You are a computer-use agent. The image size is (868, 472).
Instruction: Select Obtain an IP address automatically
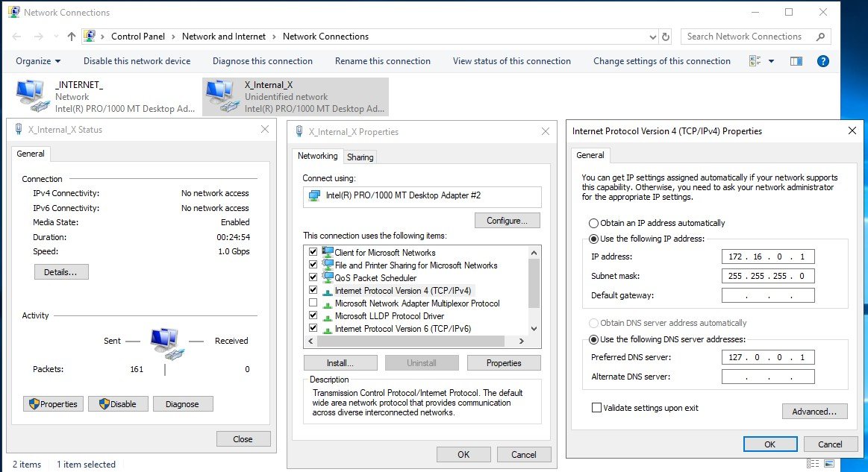click(593, 224)
